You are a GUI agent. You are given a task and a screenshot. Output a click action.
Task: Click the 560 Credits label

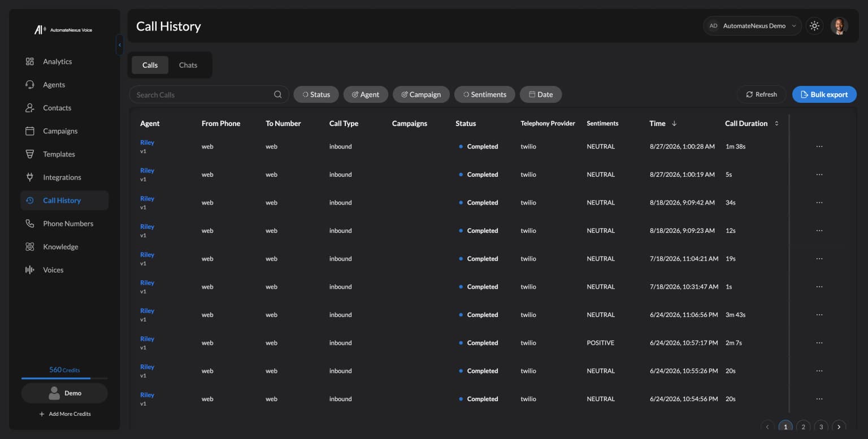tap(64, 370)
